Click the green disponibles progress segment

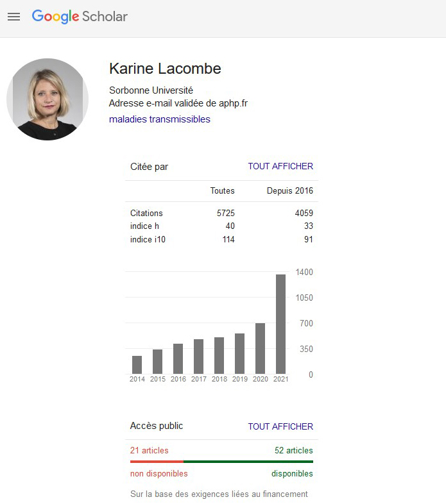(248, 462)
